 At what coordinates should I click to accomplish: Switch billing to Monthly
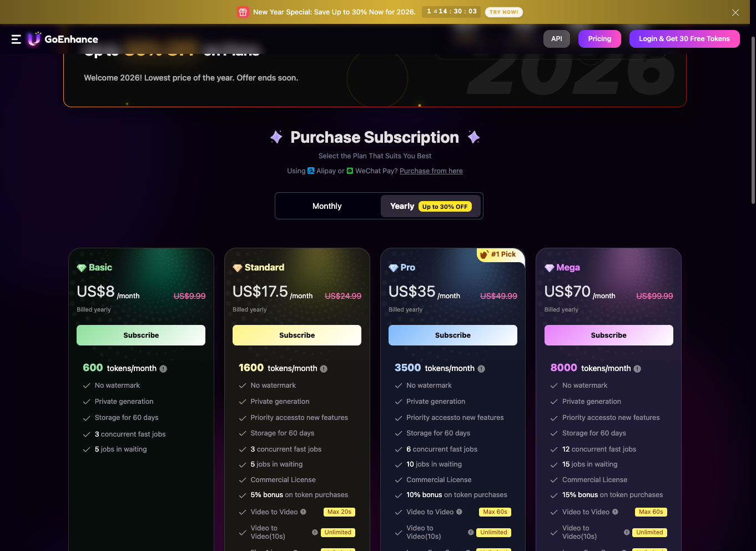coord(327,206)
